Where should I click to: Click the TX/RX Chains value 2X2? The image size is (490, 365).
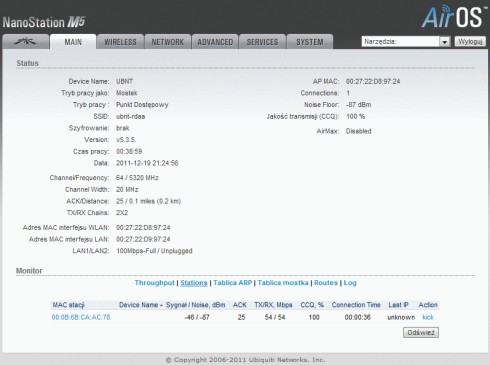pyautogui.click(x=122, y=213)
